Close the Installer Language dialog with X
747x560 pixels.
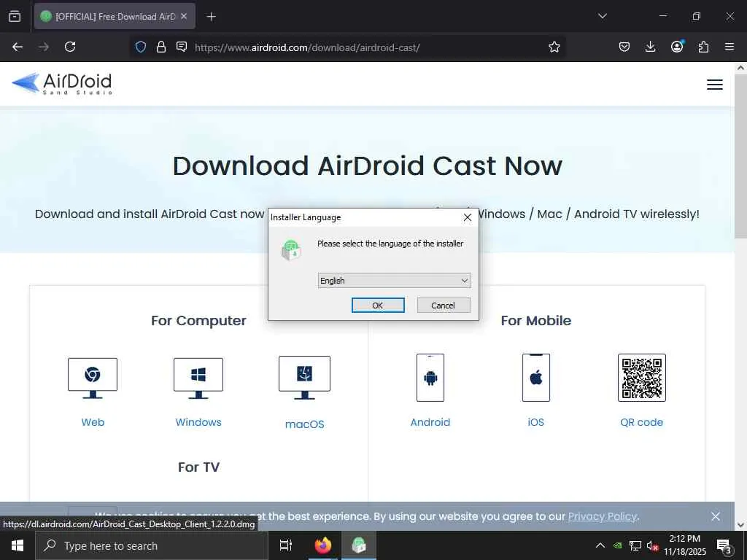468,217
